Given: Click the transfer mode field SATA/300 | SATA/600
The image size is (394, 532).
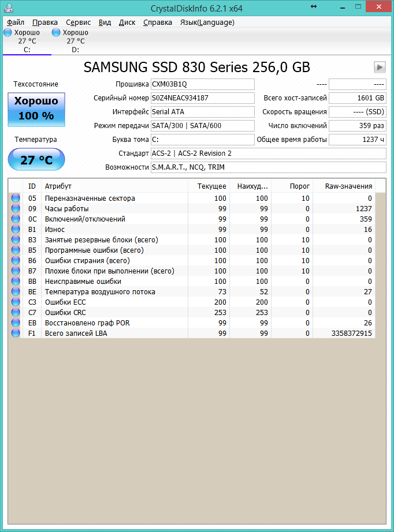Looking at the screenshot, I should tap(202, 126).
